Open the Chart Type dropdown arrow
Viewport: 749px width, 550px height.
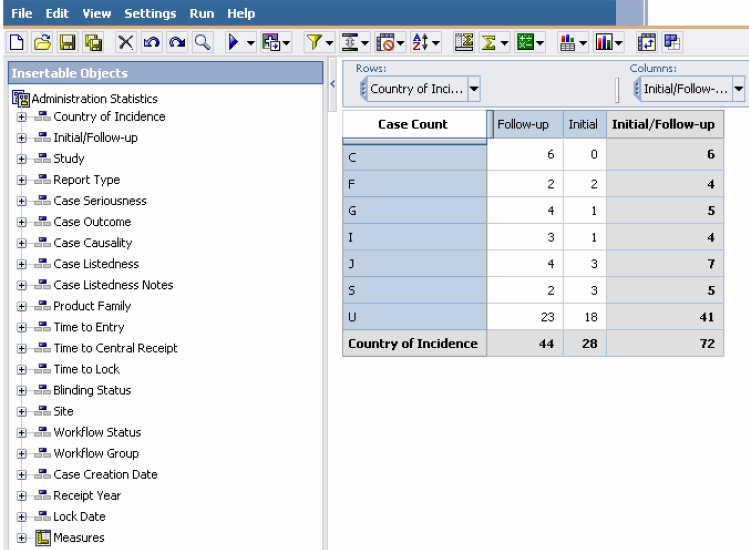[x=582, y=43]
